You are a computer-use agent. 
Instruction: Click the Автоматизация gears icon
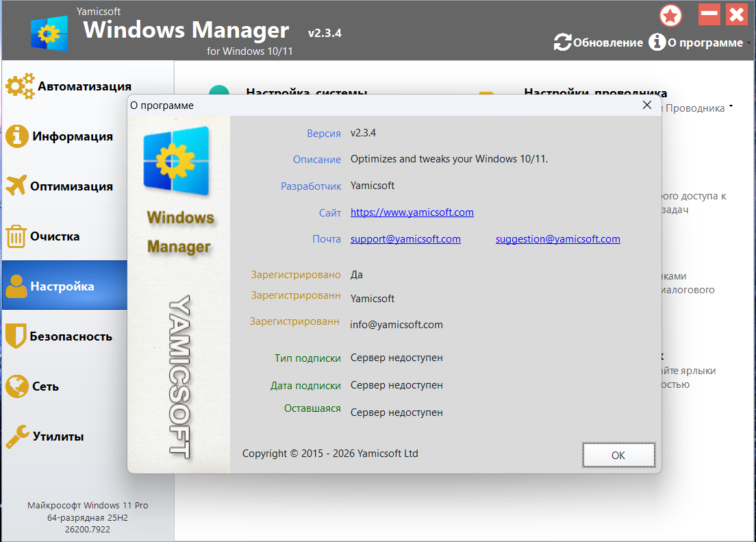tap(20, 86)
